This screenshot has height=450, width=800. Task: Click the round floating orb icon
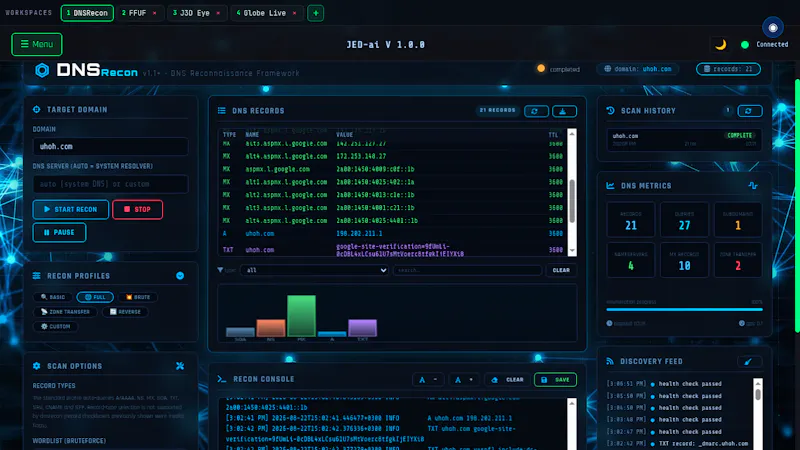pyautogui.click(x=772, y=28)
